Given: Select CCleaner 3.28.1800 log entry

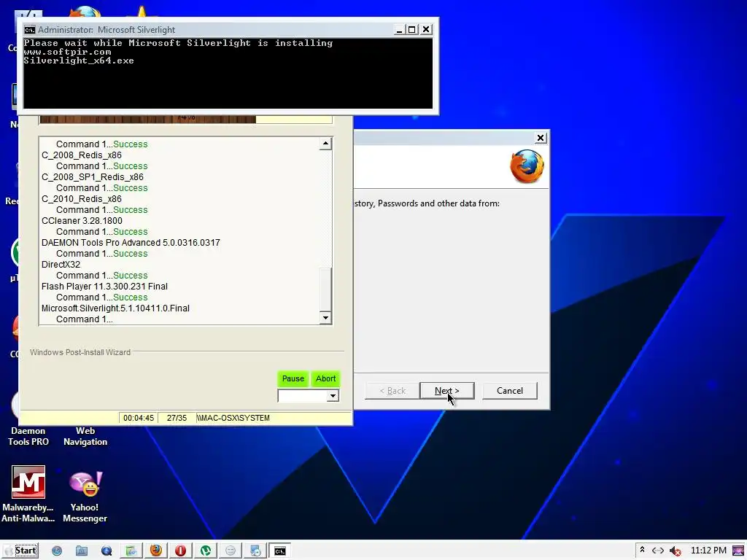Looking at the screenshot, I should (x=82, y=220).
